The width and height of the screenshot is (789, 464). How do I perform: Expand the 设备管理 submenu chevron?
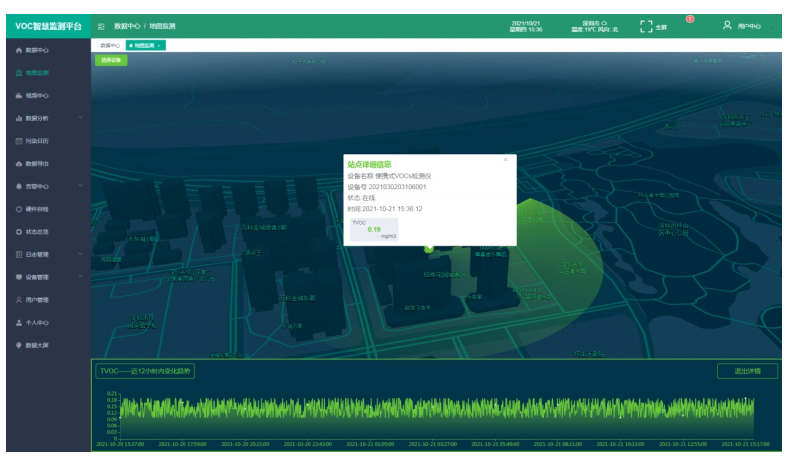coord(81,276)
